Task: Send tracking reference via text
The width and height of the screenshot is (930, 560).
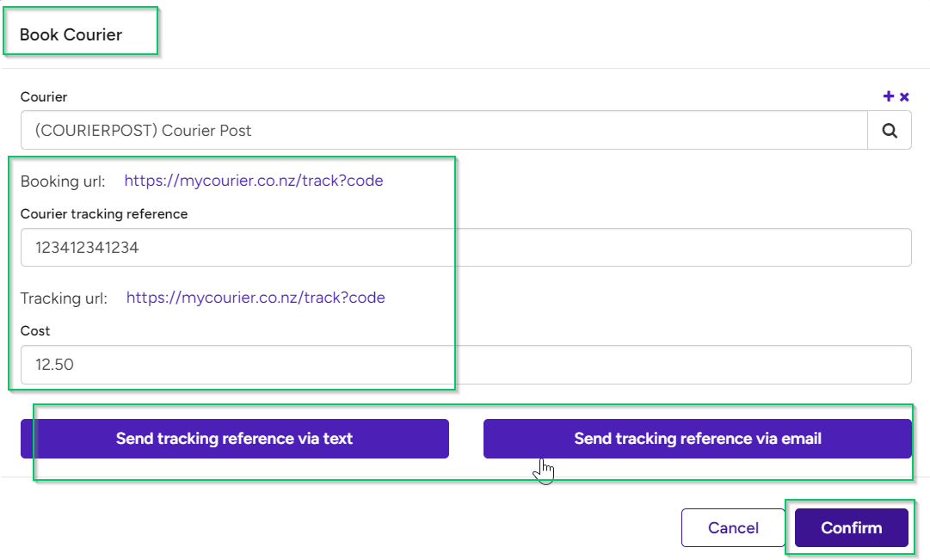Action: [234, 439]
